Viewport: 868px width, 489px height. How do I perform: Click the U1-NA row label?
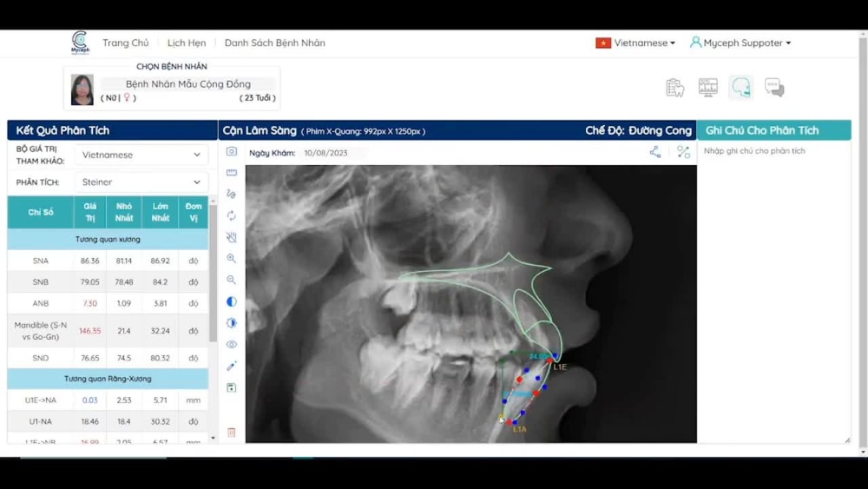click(x=41, y=421)
